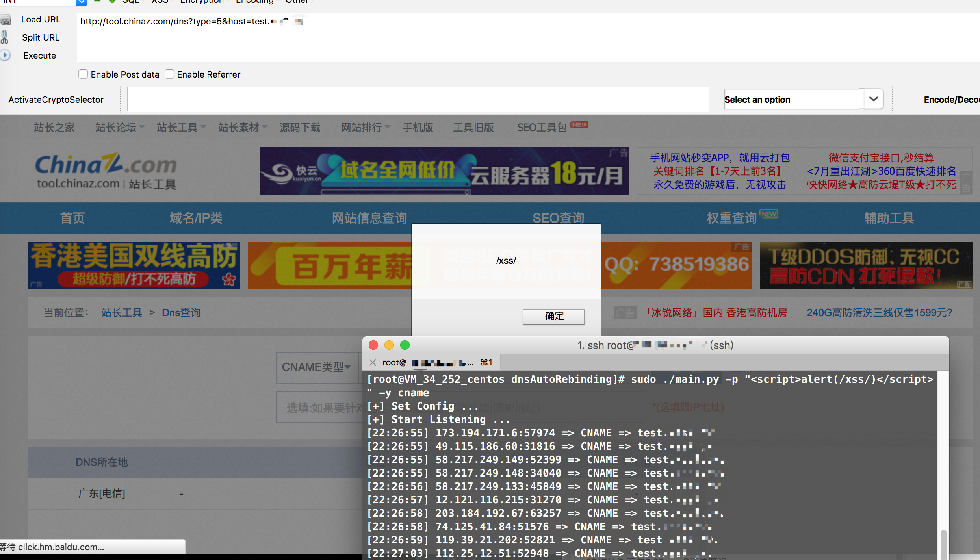This screenshot has height=560, width=980.
Task: Open the 'Select an option' dropdown
Action: click(x=804, y=100)
